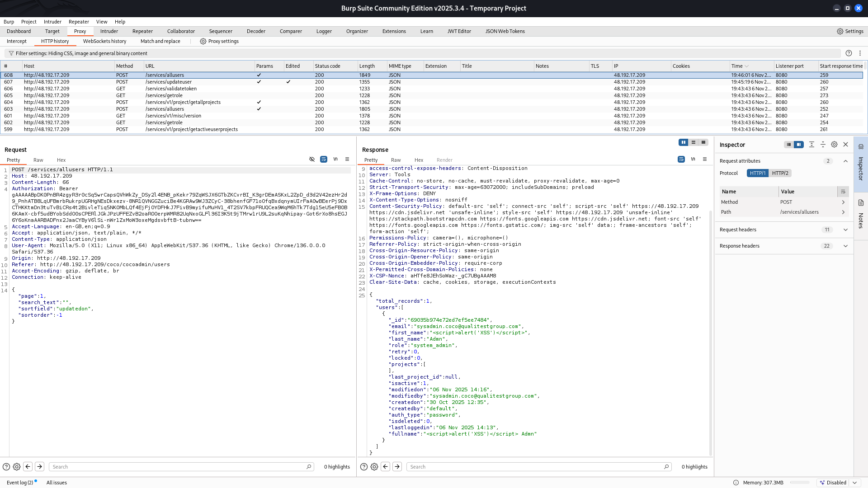Open the Inspector settings gear
Screen dimensions: 868x488
pyautogui.click(x=834, y=145)
